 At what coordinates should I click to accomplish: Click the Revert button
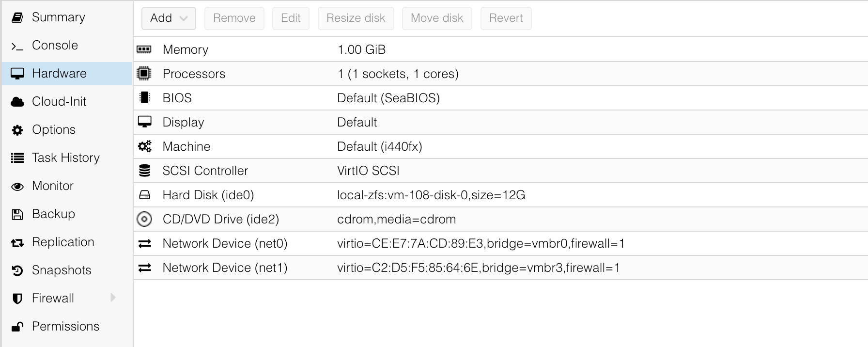coord(506,18)
